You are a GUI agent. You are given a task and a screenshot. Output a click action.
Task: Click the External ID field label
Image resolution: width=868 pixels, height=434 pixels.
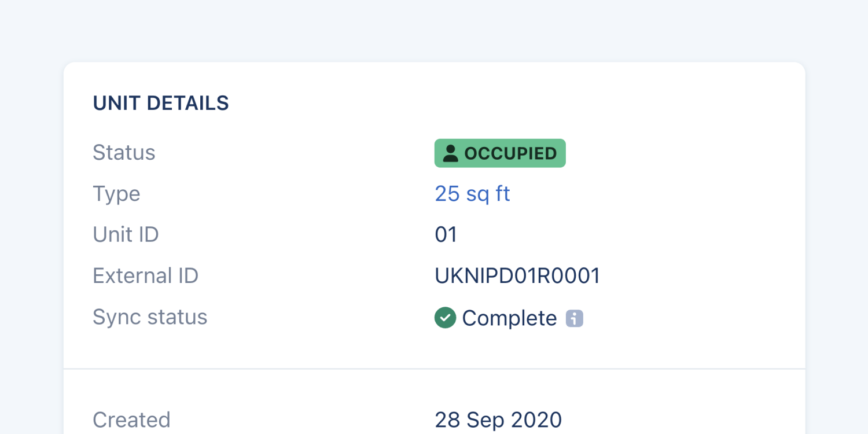tap(145, 276)
